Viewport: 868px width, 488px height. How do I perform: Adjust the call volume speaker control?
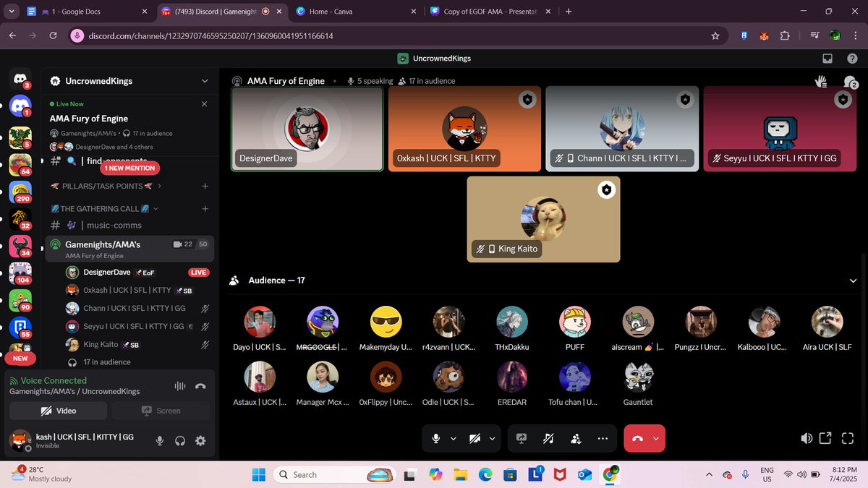805,437
